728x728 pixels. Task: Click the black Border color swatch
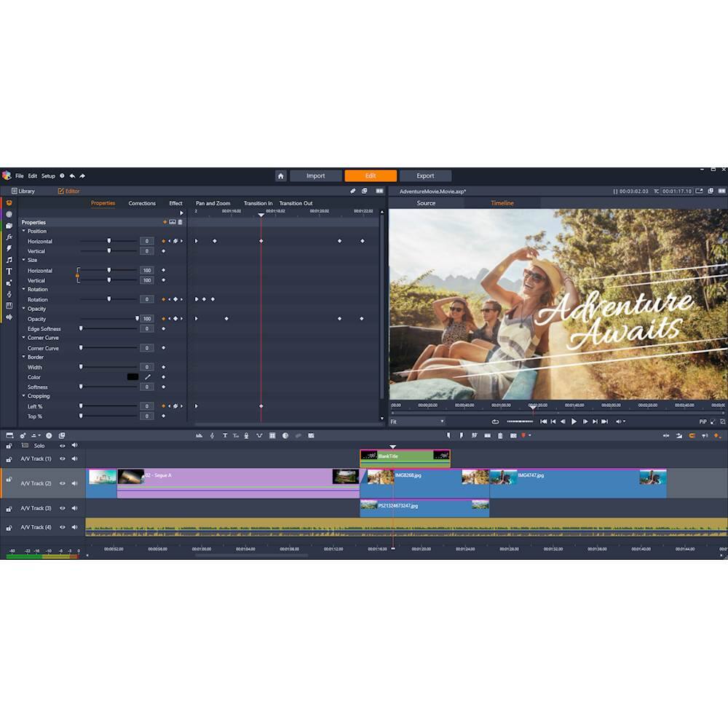pos(132,377)
